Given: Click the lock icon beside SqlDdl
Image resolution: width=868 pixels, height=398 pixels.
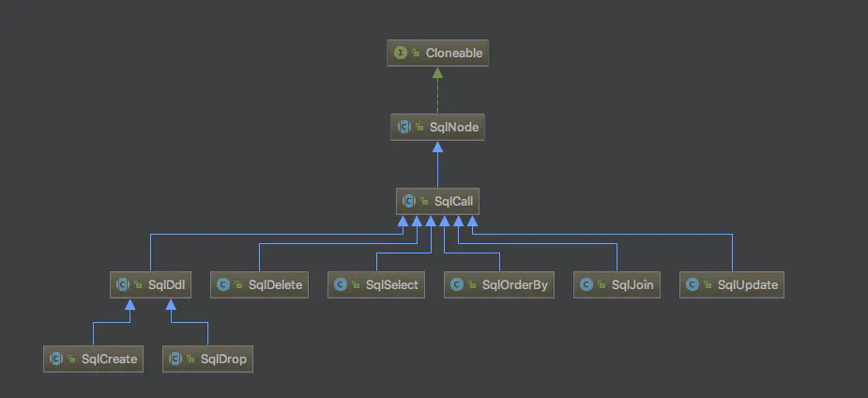Looking at the screenshot, I should pos(138,285).
